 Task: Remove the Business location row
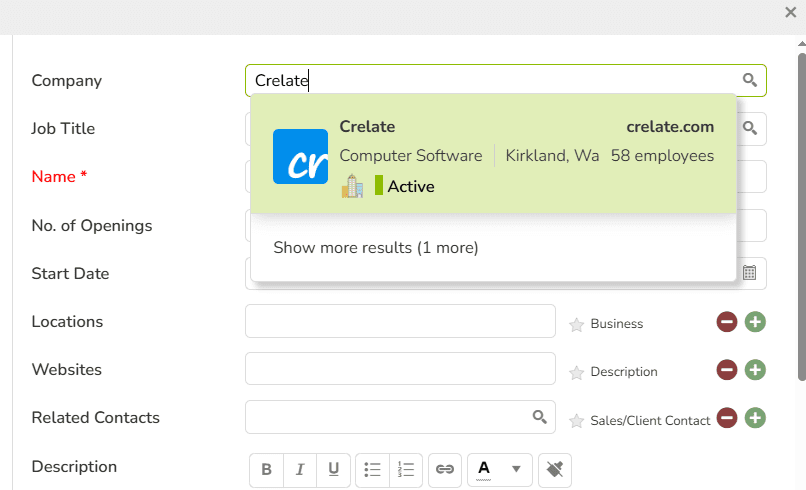coord(727,322)
